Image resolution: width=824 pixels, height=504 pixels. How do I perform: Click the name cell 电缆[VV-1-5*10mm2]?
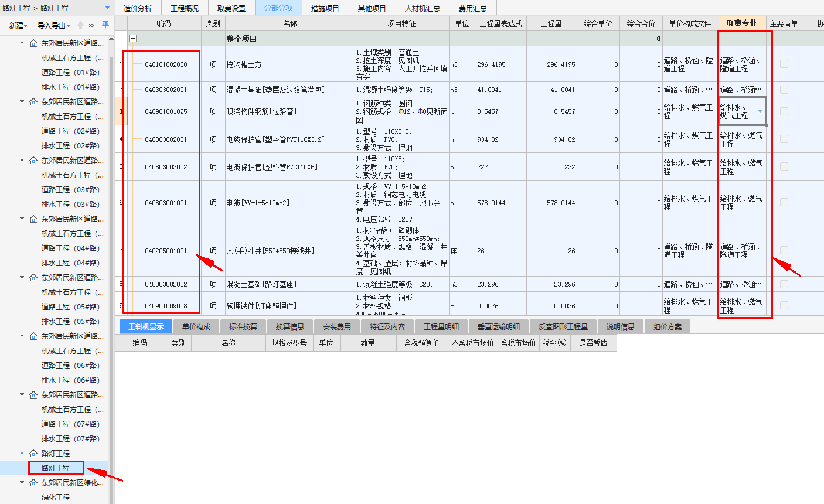click(x=290, y=203)
